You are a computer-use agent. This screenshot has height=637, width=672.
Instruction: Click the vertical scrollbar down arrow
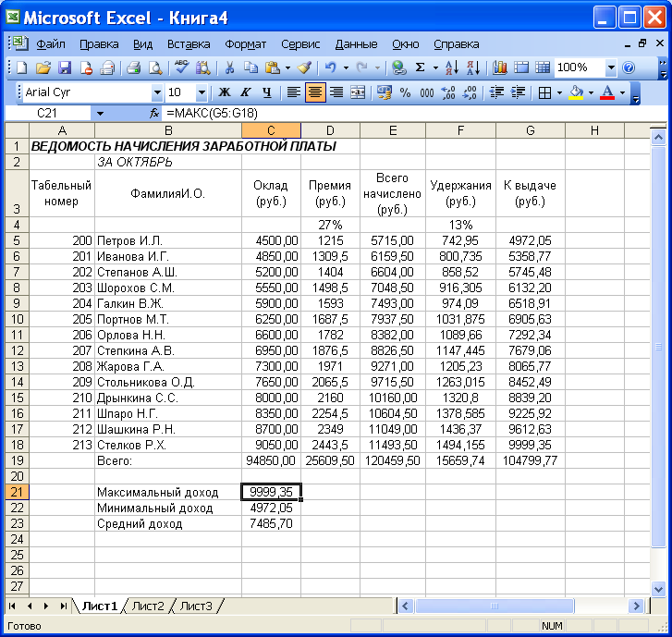[659, 589]
